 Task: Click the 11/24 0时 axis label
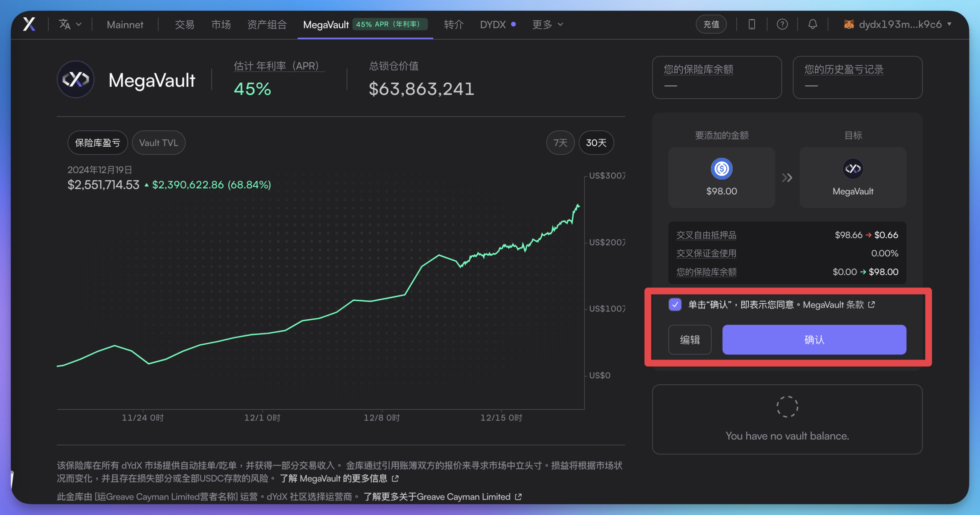click(143, 417)
